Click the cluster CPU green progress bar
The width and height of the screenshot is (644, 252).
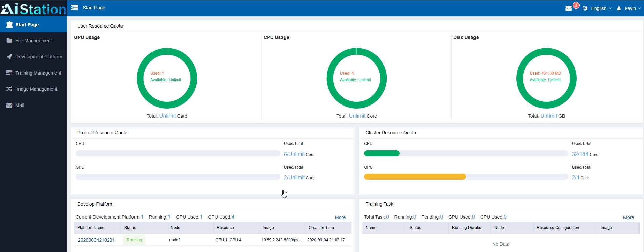coord(382,153)
